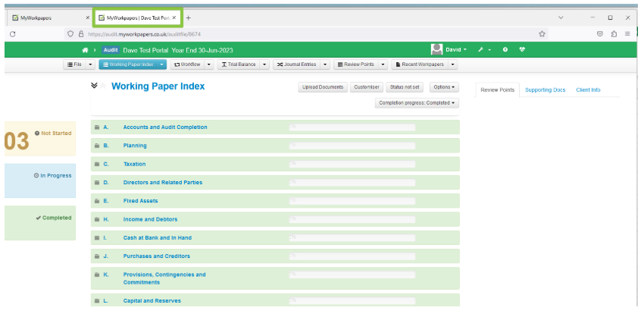Click folder icon for section A
644x314 pixels.
tap(97, 127)
